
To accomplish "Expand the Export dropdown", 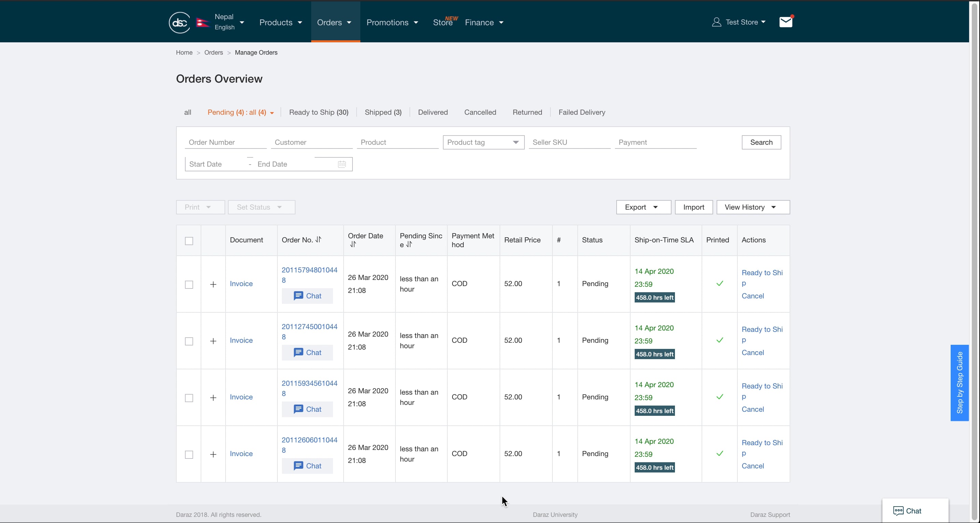I will 643,207.
